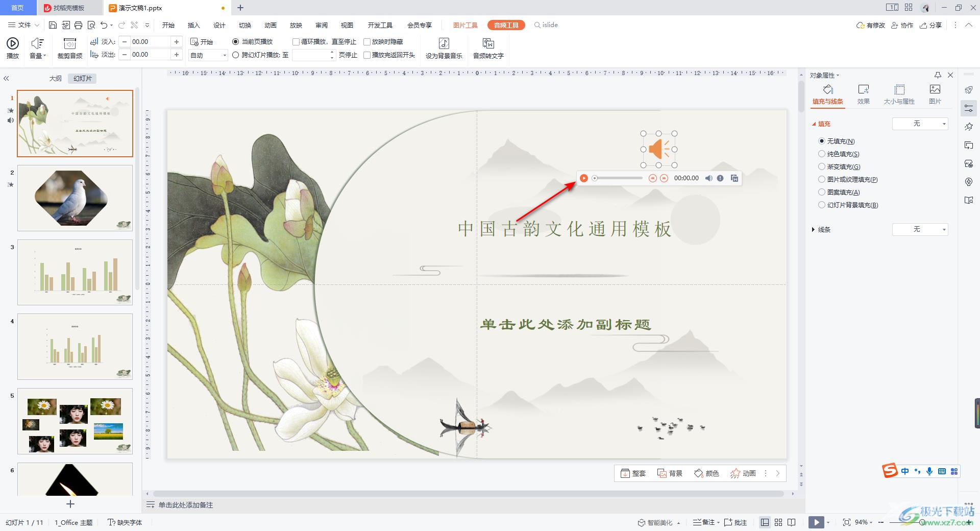
Task: Select 跨幻灯片播放 radio option
Action: pyautogui.click(x=235, y=55)
